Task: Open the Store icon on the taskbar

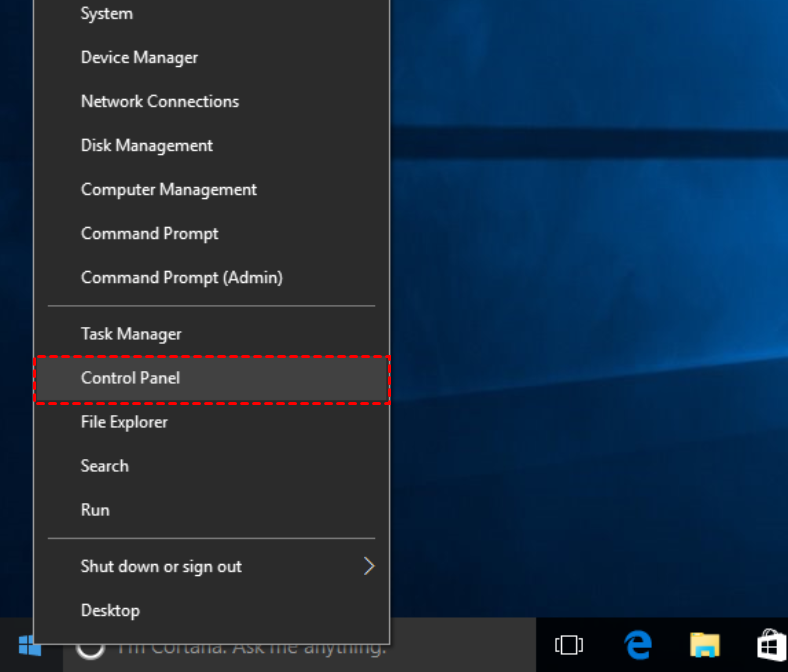Action: tap(770, 645)
